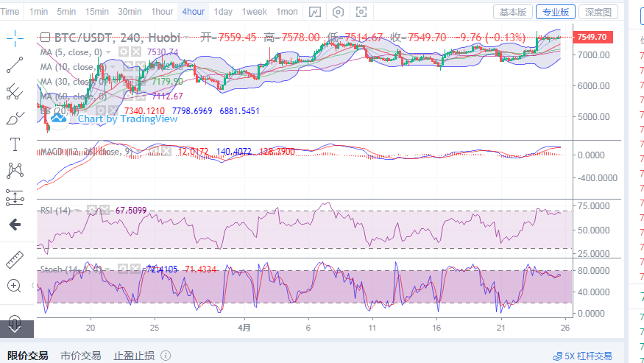Open the measure ruler tool
This screenshot has height=363, width=644.
click(14, 259)
